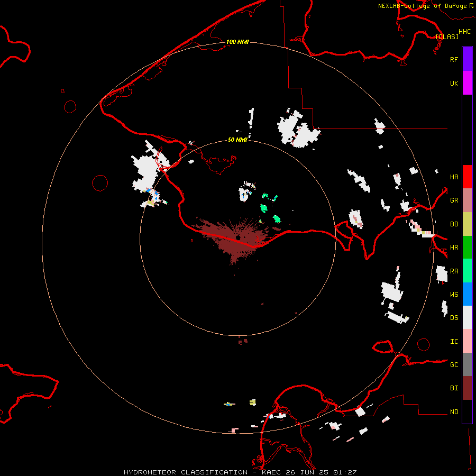Click the "DS" legend label
Screen dimensions: 476x476
[x=454, y=317]
